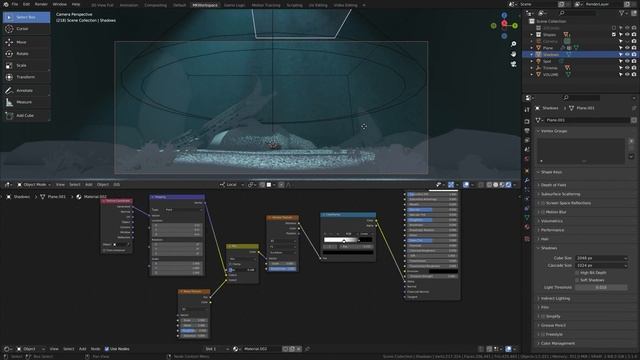This screenshot has height=360, width=640.
Task: Open the Tool properties tab icon
Action: click(527, 109)
